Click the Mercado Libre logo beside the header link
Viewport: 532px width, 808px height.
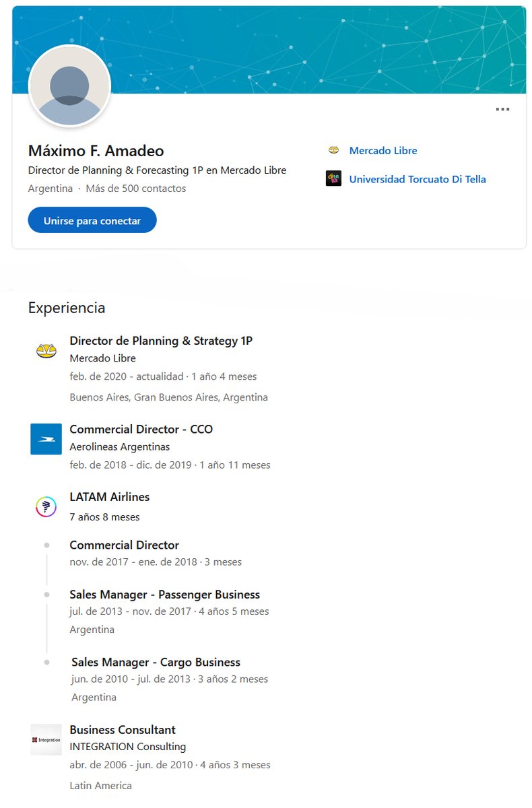pos(333,150)
